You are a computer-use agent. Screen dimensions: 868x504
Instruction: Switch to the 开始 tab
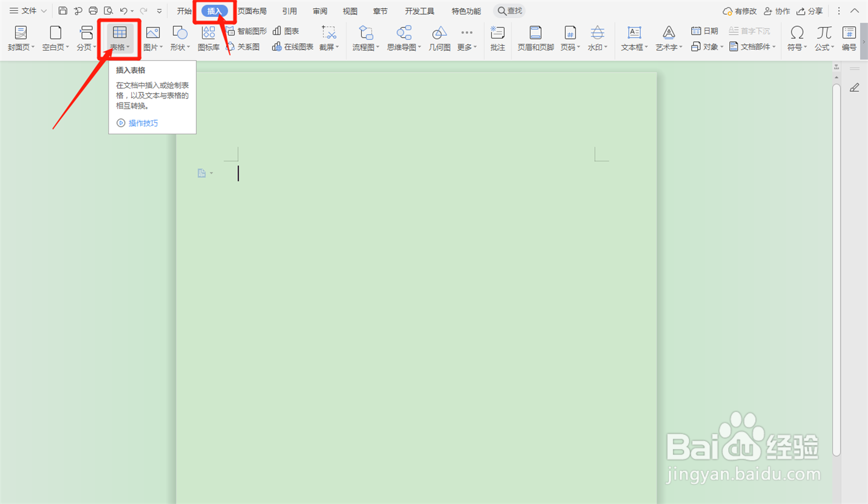185,11
